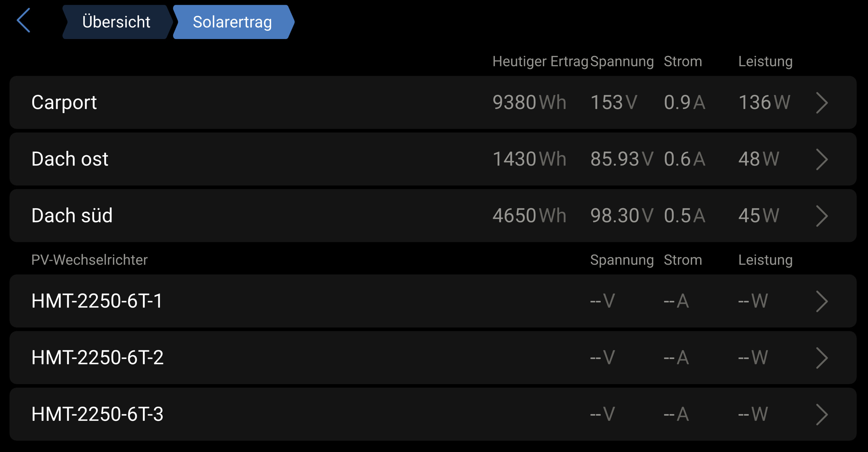Click chevron for HMT-2250-6T-2 inverter
Screen dimensions: 868x452
tap(822, 358)
